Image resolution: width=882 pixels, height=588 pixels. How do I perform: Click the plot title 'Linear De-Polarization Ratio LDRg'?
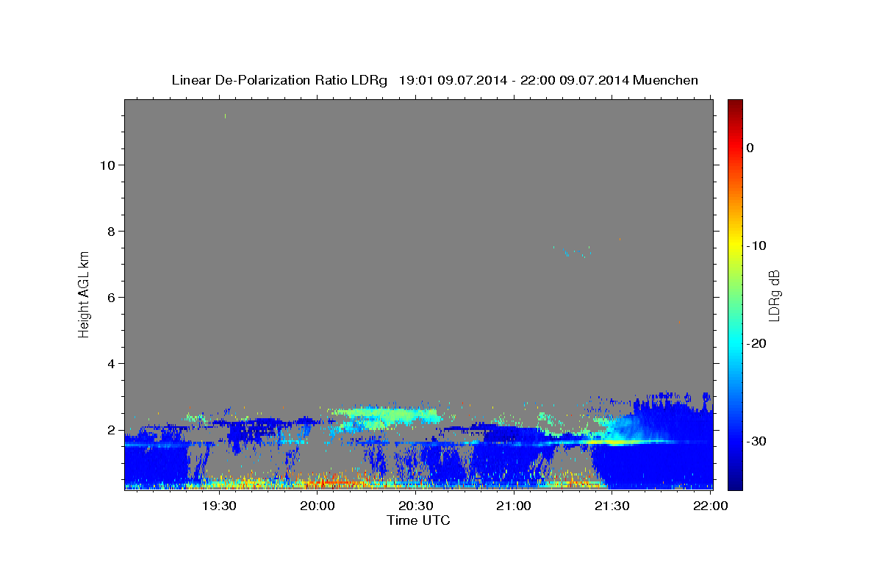[x=279, y=80]
